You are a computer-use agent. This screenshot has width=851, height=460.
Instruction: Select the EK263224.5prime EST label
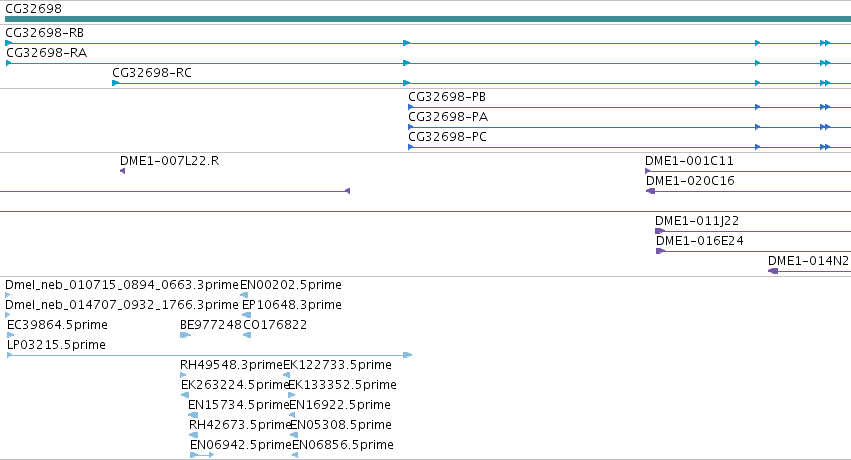click(x=234, y=385)
